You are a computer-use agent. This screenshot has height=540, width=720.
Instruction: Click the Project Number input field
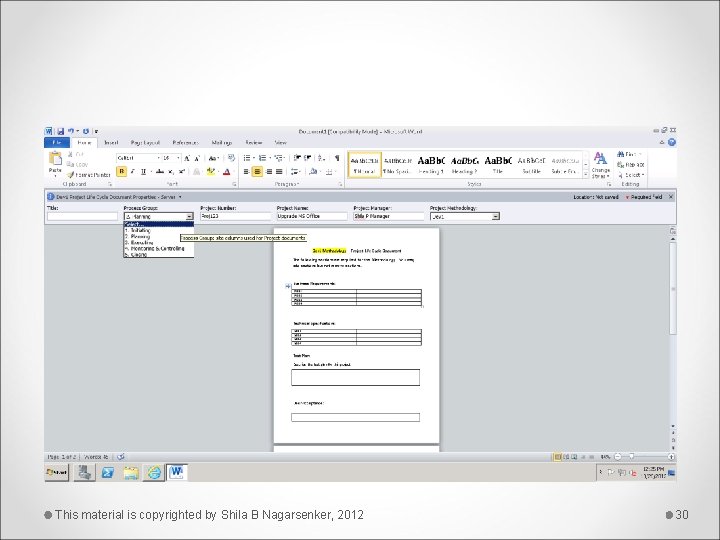tap(236, 216)
